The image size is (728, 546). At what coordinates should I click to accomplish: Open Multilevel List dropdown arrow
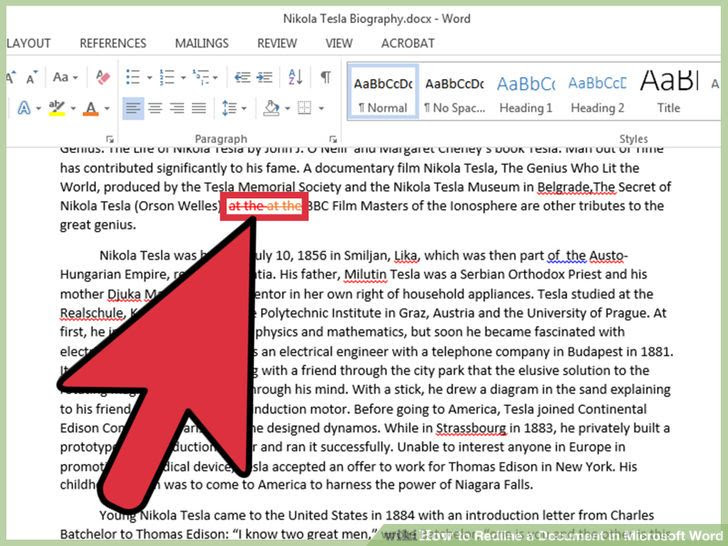tap(215, 78)
